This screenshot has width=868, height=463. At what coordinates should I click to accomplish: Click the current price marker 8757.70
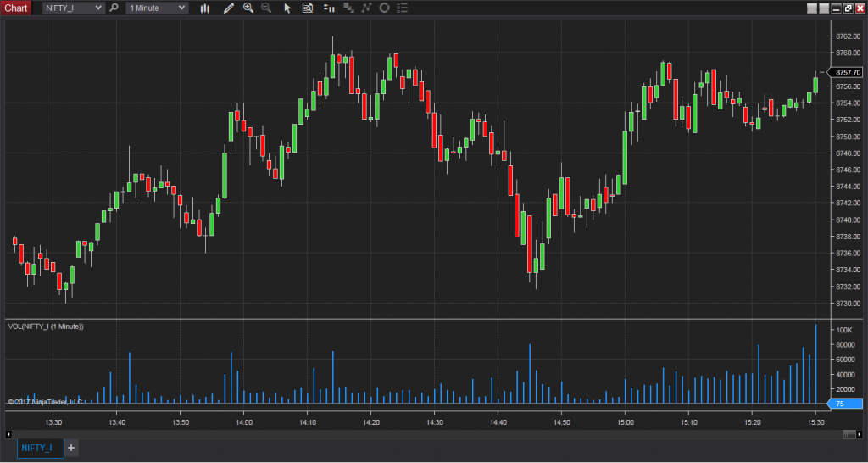pos(847,73)
